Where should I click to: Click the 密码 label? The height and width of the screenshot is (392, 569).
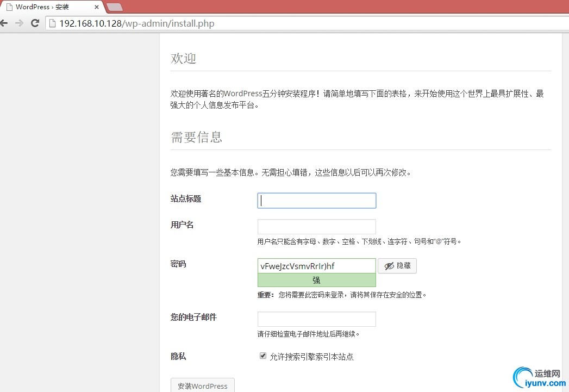(x=178, y=264)
